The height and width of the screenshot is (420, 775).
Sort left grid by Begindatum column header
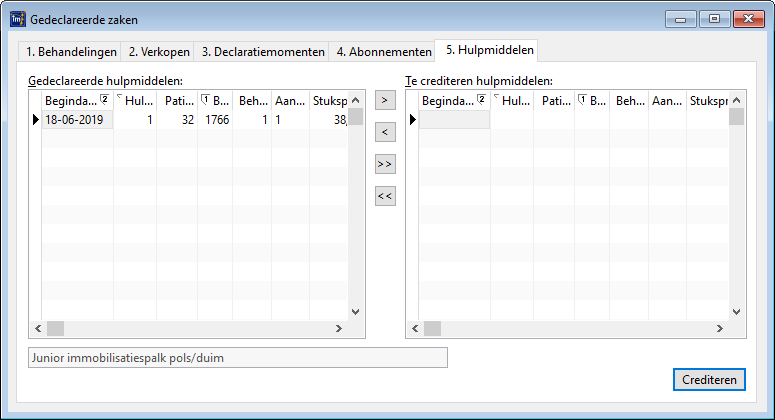point(70,101)
